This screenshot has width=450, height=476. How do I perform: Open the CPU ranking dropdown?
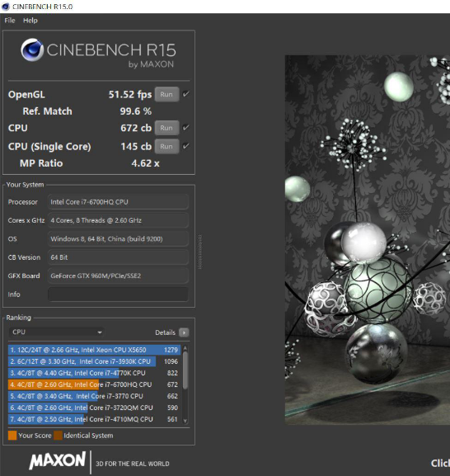pos(57,332)
